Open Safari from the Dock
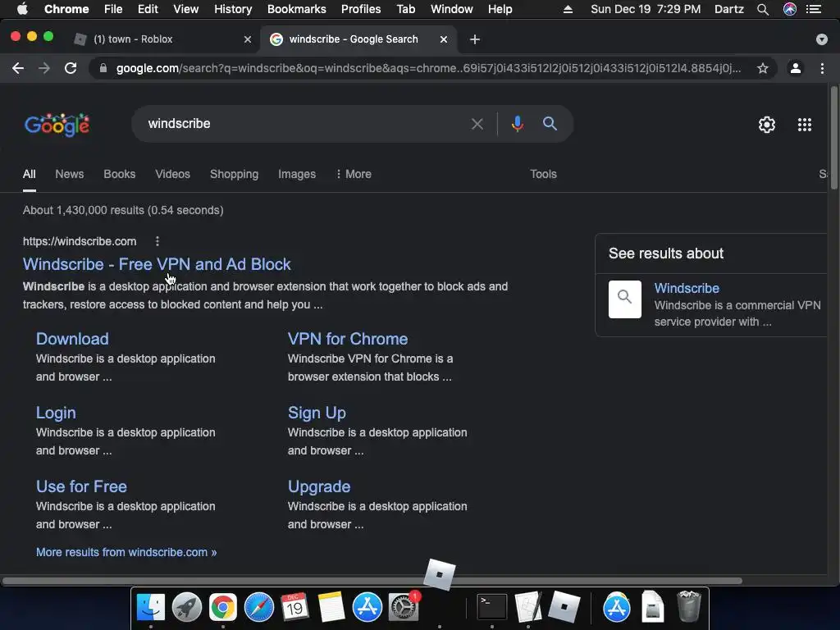This screenshot has height=630, width=840. click(x=258, y=607)
